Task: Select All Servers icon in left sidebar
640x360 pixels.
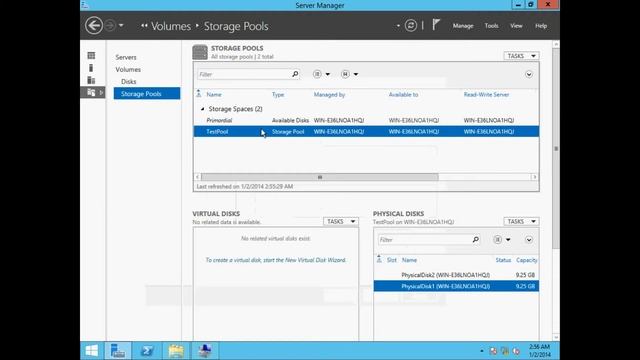Action: 91,80
